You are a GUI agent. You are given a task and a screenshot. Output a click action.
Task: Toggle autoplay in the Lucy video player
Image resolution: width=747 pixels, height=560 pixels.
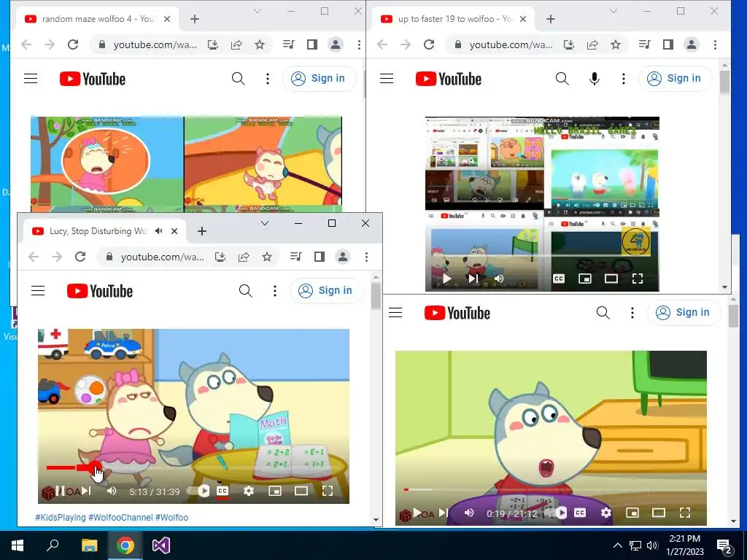click(198, 491)
